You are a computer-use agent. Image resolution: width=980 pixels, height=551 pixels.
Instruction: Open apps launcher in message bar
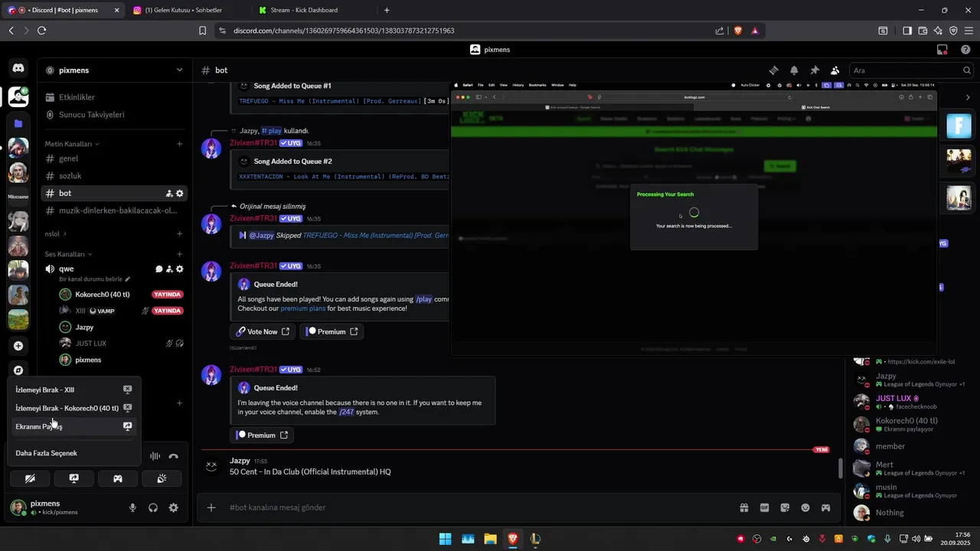click(826, 507)
